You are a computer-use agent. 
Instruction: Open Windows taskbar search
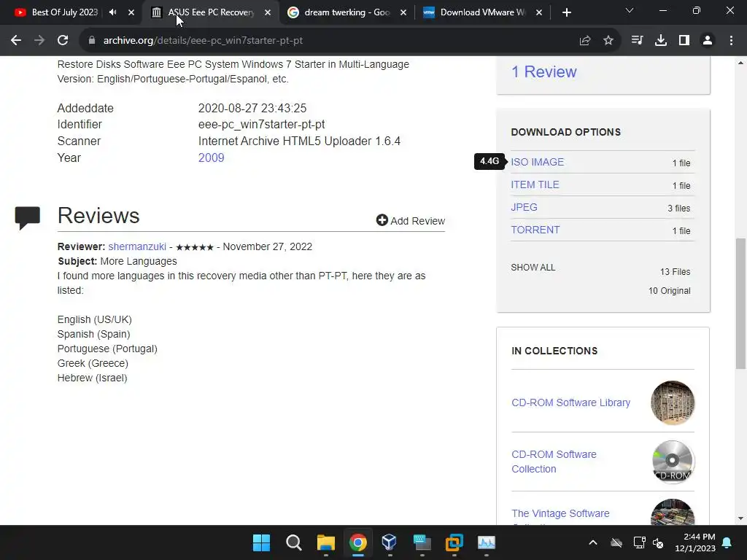293,542
